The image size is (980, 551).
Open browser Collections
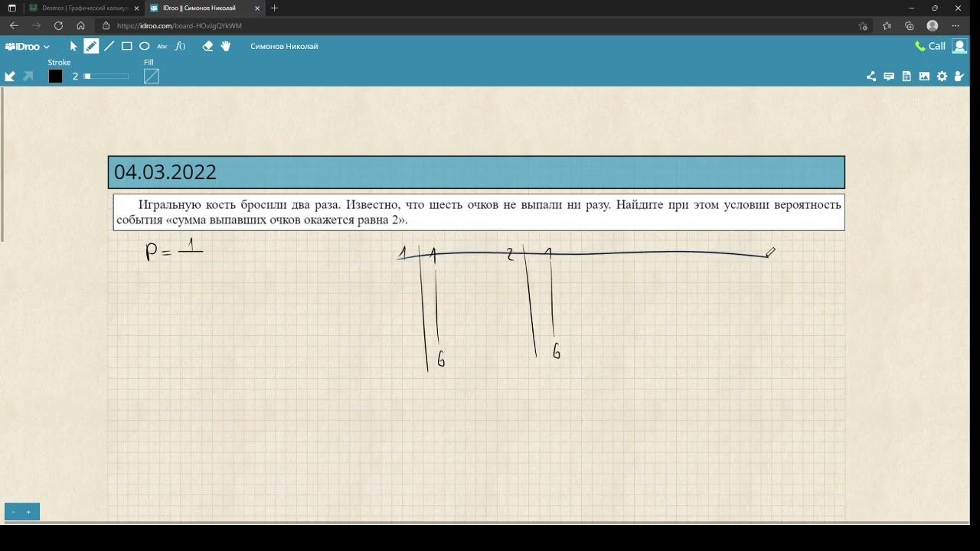click(910, 25)
